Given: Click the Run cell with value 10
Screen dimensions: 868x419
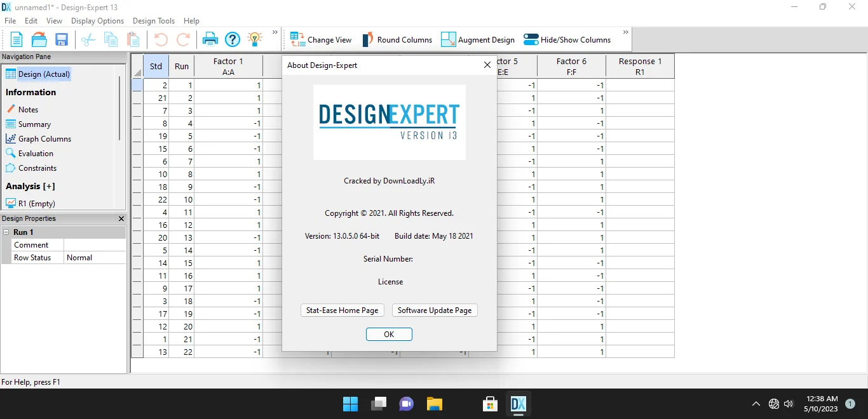Looking at the screenshot, I should [182, 199].
